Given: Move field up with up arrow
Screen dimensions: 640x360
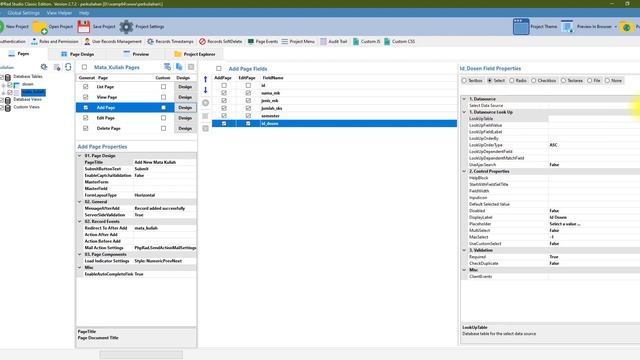Looking at the screenshot, I should pos(205,79).
